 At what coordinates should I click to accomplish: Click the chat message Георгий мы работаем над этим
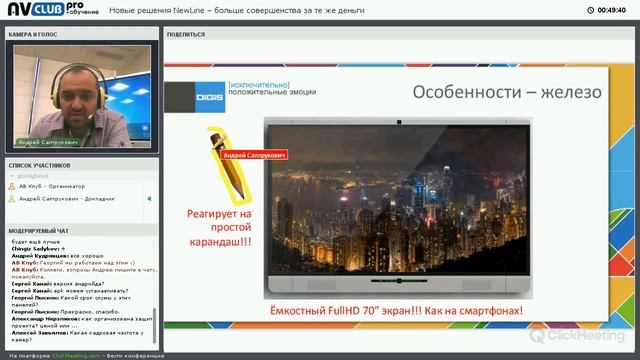point(73,263)
